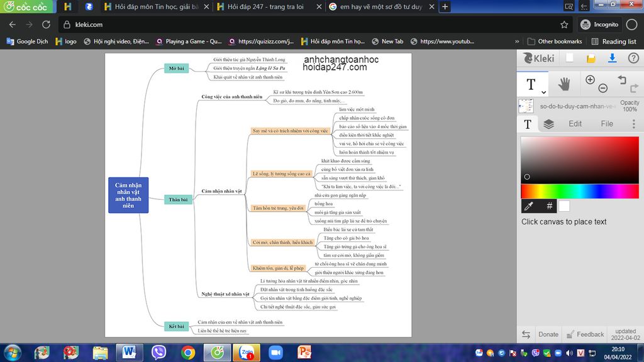
Task: Open Google Chrome from the taskbar
Action: [x=187, y=353]
